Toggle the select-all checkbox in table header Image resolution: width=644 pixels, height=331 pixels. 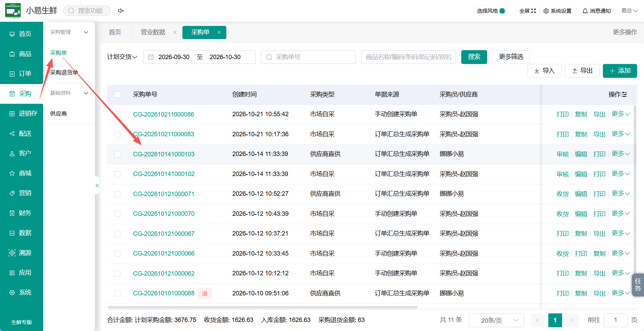click(117, 94)
